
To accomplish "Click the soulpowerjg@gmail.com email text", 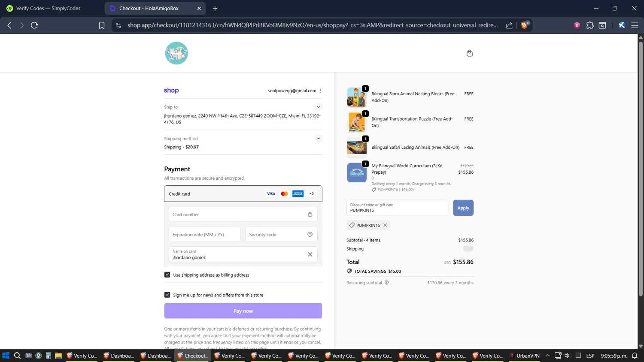I will click(292, 90).
